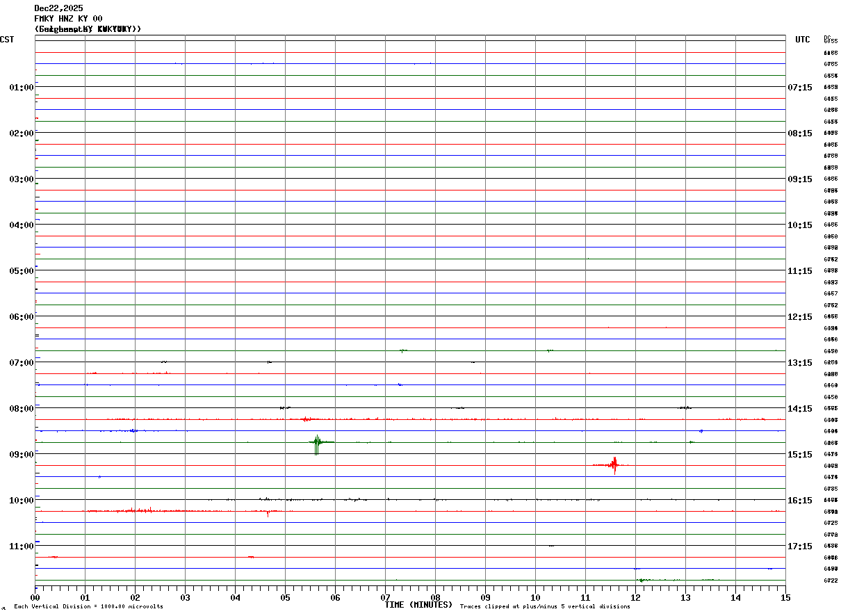This screenshot has width=841, height=616.
Task: Click the 10:00 CST time label
Action: tap(22, 500)
